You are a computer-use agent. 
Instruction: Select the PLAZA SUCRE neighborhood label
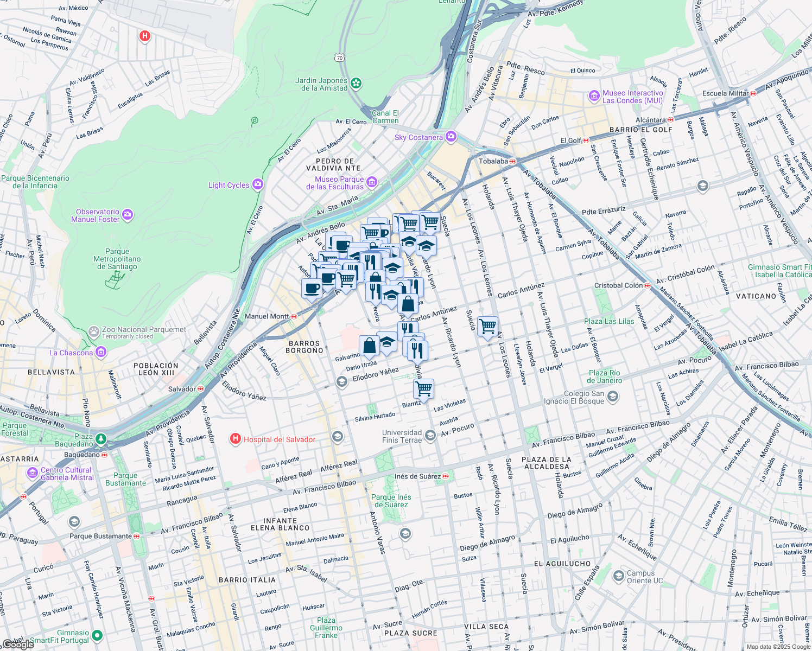(411, 633)
